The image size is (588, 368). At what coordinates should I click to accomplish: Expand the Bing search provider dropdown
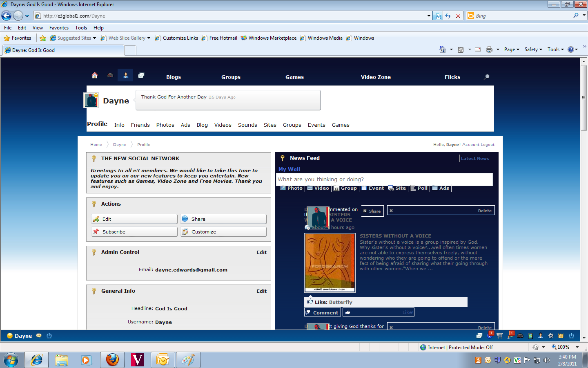pos(584,16)
